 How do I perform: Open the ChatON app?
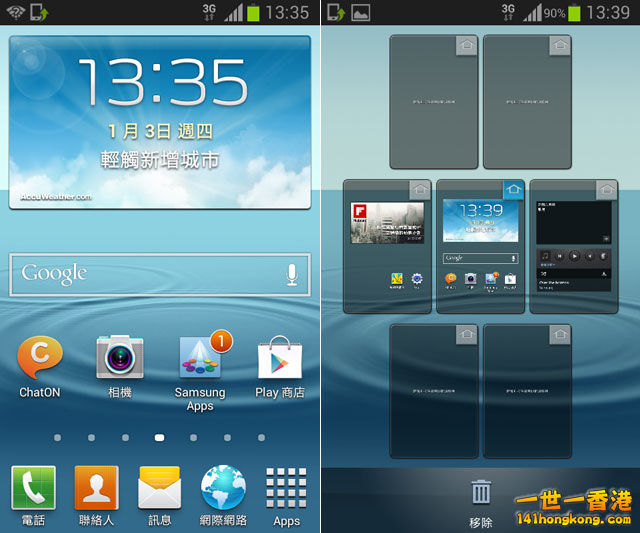40,360
